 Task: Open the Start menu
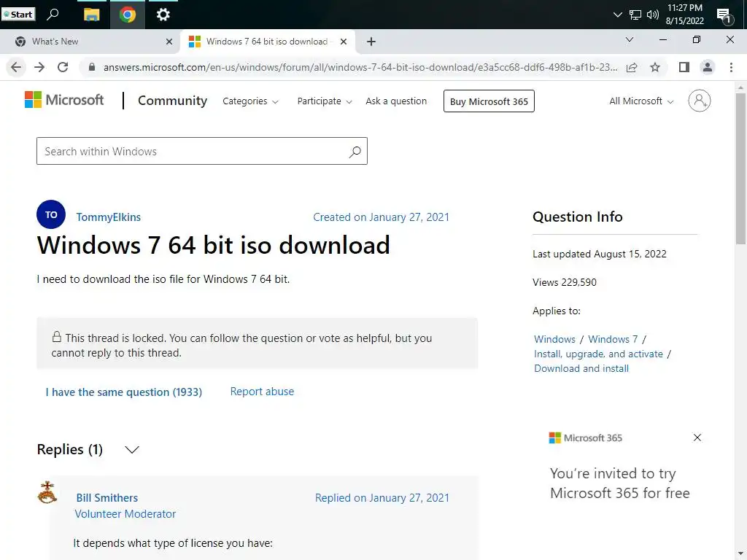pyautogui.click(x=18, y=15)
